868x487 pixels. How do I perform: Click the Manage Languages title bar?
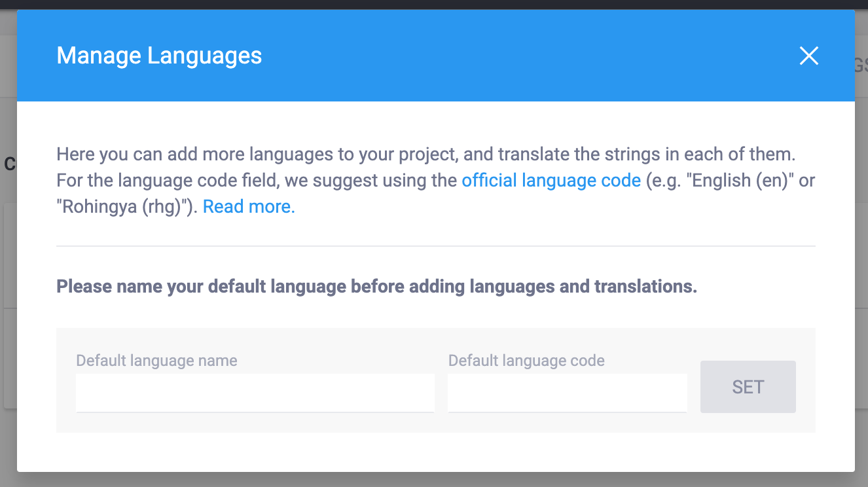(159, 56)
